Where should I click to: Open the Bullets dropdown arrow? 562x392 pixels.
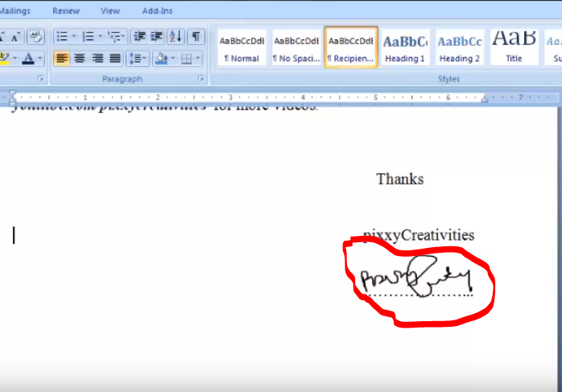[x=74, y=36]
